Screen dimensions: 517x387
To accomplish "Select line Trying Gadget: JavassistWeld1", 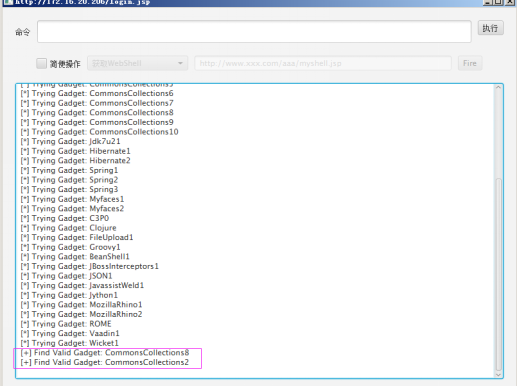I will 82,285.
